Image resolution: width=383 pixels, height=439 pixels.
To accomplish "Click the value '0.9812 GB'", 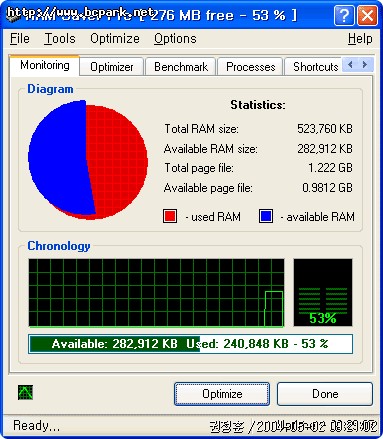I will (327, 188).
